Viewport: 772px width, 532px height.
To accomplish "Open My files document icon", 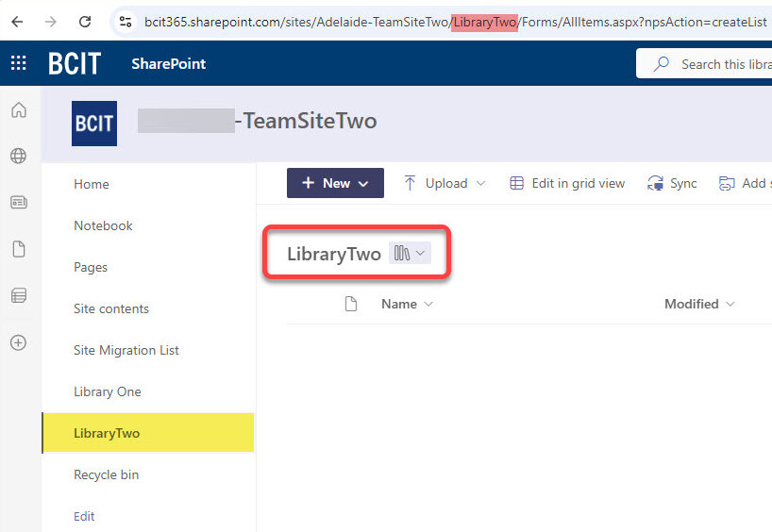I will 19,249.
